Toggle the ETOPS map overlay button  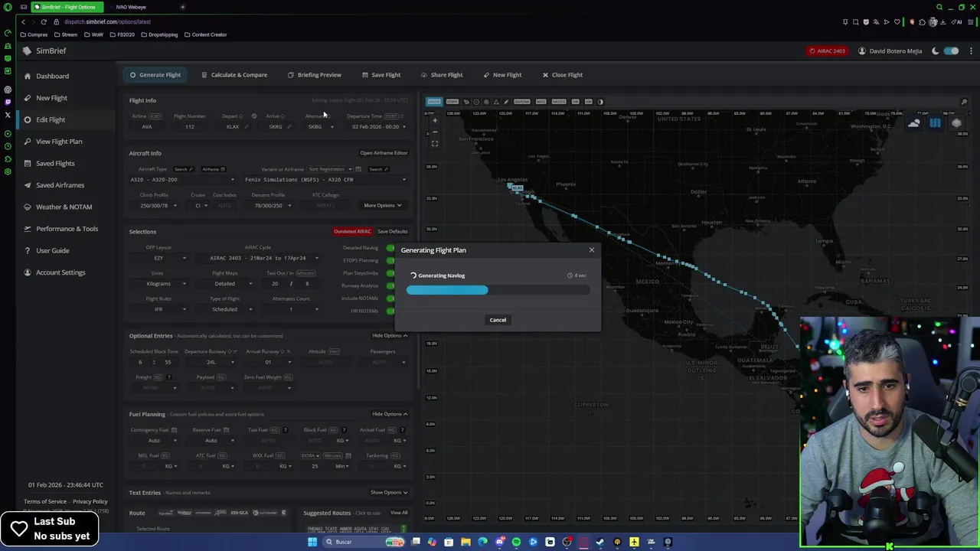click(x=452, y=102)
